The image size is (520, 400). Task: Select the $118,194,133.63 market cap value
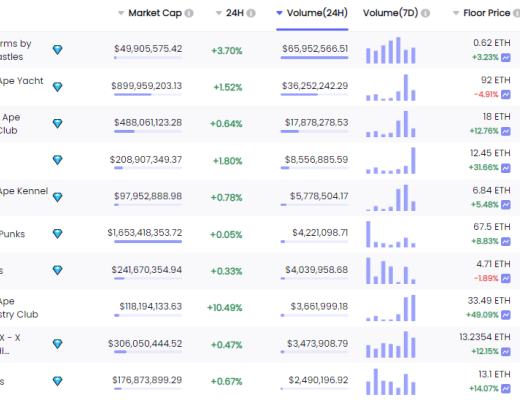click(x=151, y=306)
